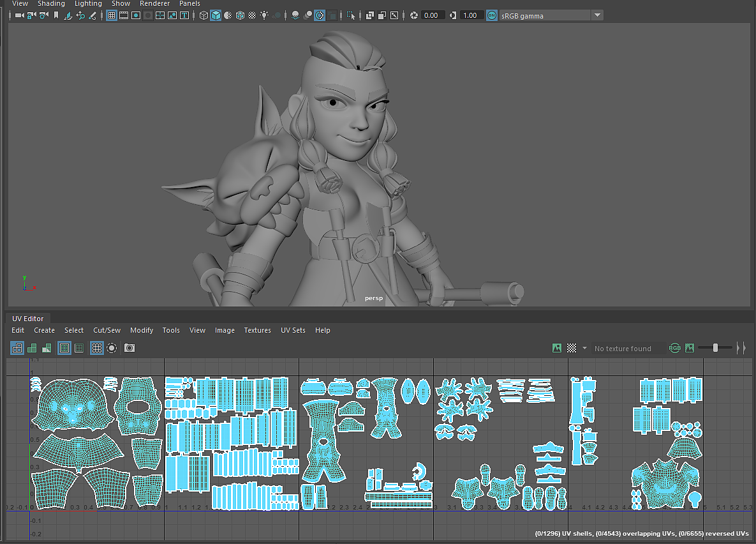This screenshot has width=756, height=544.
Task: Enable Use Default Material icon
Action: coord(228,15)
